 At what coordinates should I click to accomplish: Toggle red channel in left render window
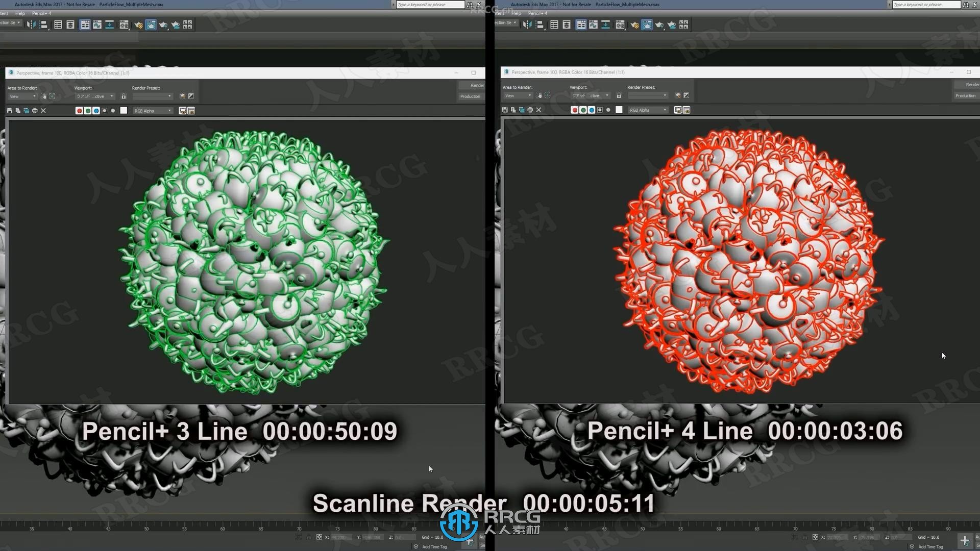click(x=79, y=111)
